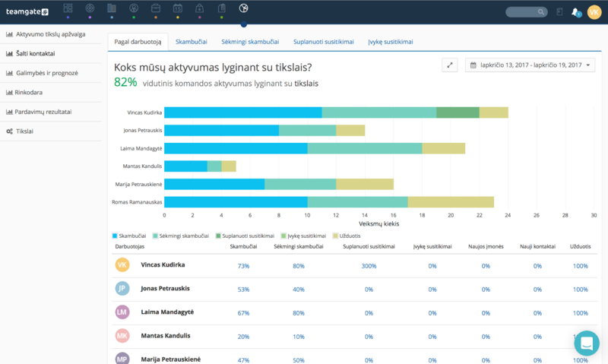Switch to the Sėkmingi skambučiai tab

coord(250,42)
